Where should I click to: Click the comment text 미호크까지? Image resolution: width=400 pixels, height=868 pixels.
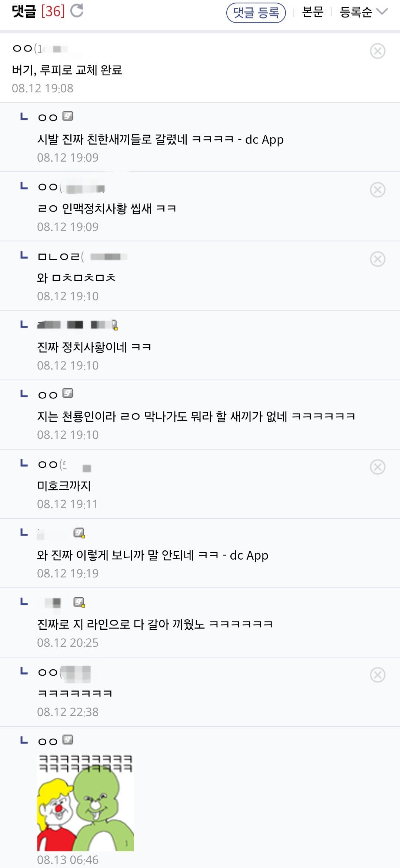coord(64,486)
